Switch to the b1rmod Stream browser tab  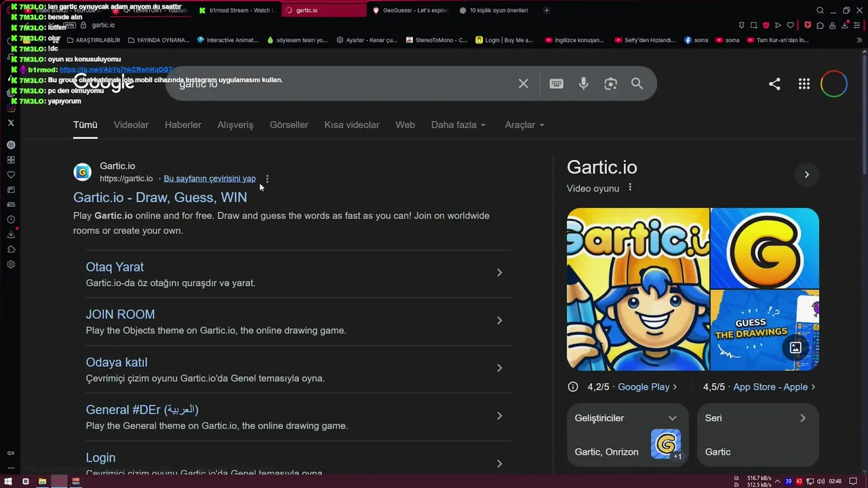point(236,10)
